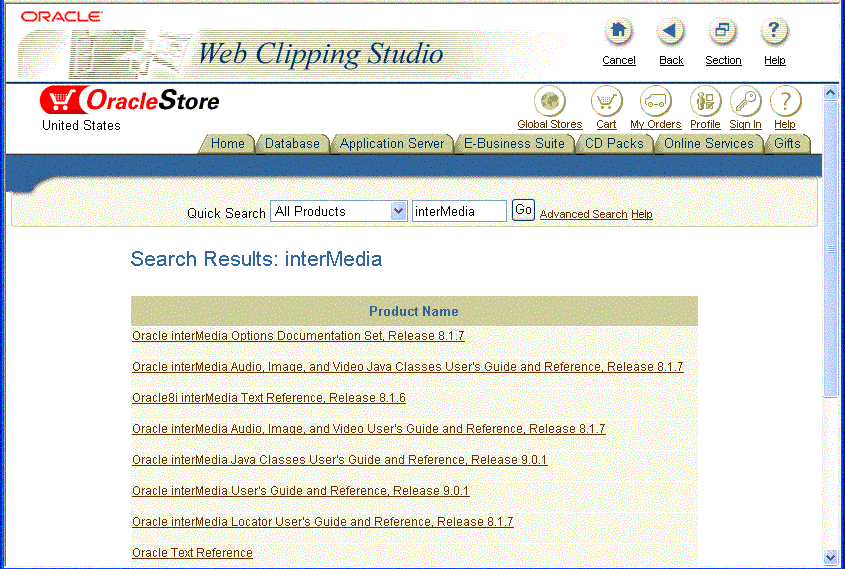Click the Help question mark icon in Web Clipping Studio

coord(774,31)
